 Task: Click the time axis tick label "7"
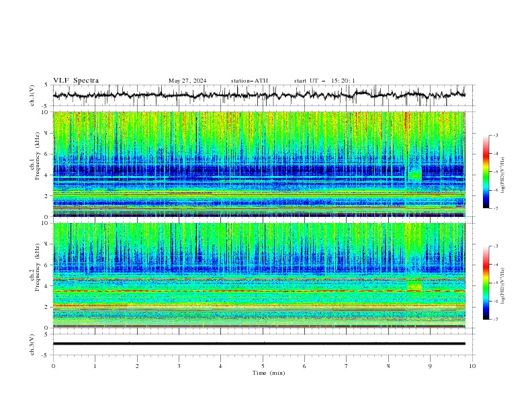pyautogui.click(x=347, y=366)
